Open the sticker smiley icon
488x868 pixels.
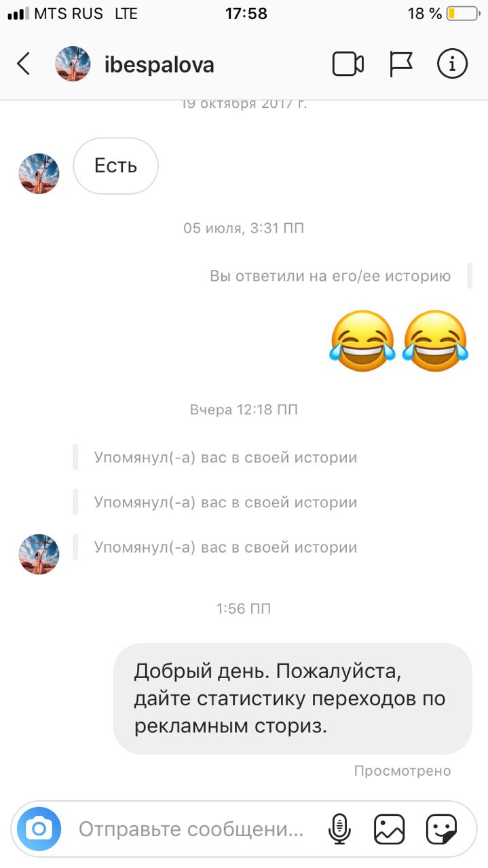[441, 829]
